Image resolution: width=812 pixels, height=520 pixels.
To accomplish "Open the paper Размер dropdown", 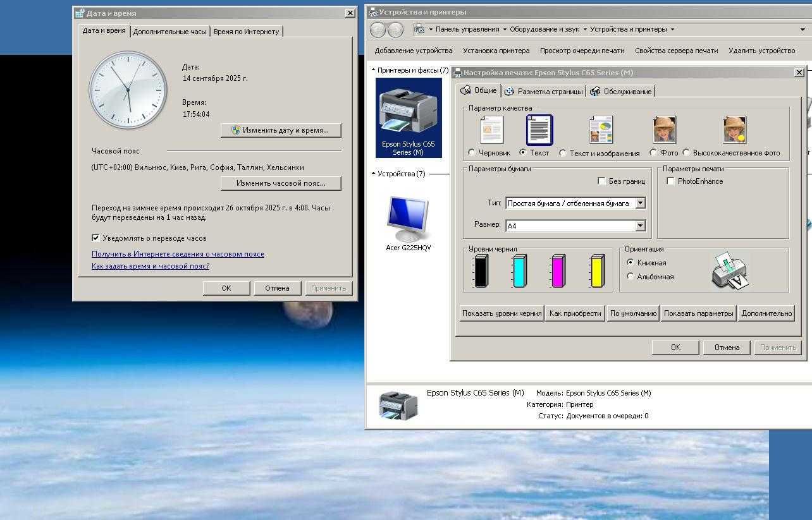I will click(x=640, y=226).
